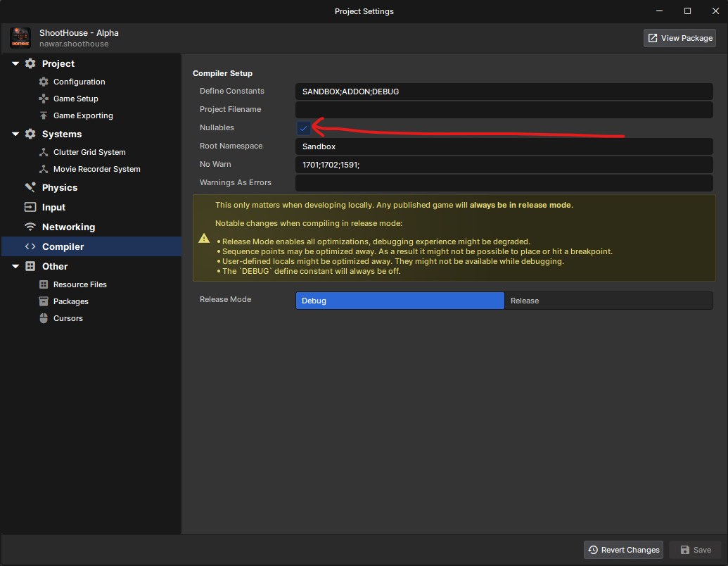728x566 pixels.
Task: Click the ShootHouse project thumbnail icon
Action: pos(20,38)
